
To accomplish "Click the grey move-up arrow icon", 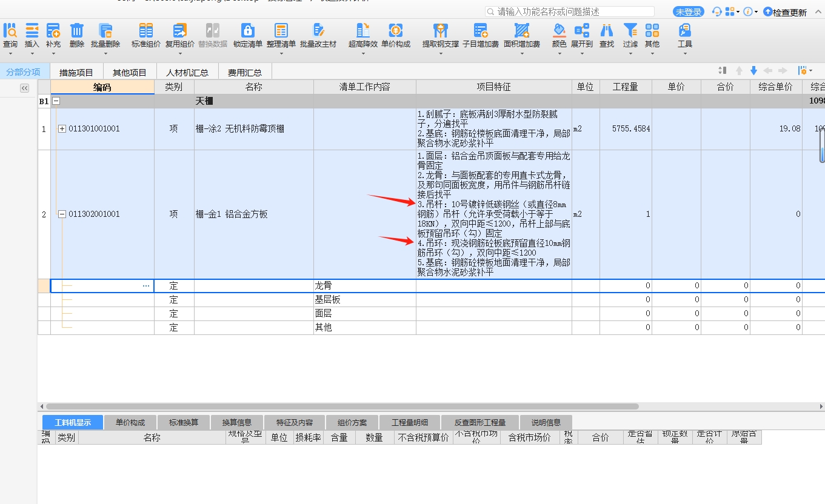I will click(739, 71).
